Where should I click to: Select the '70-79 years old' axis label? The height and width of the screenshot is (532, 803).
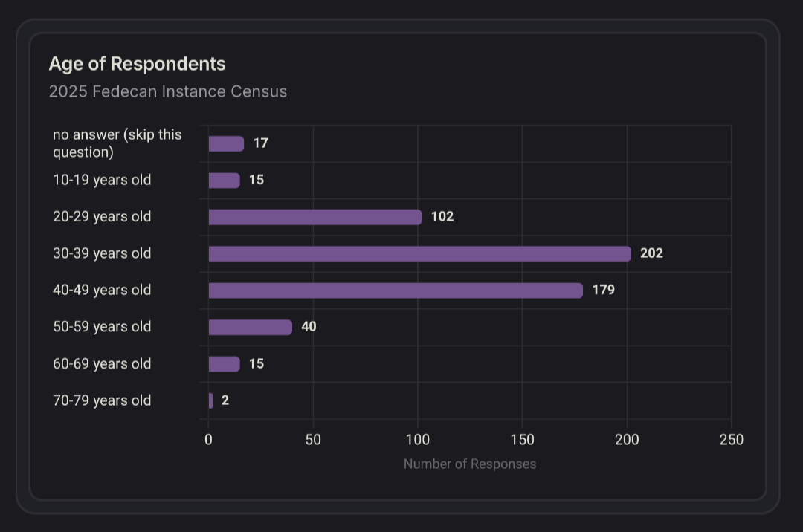pyautogui.click(x=102, y=400)
